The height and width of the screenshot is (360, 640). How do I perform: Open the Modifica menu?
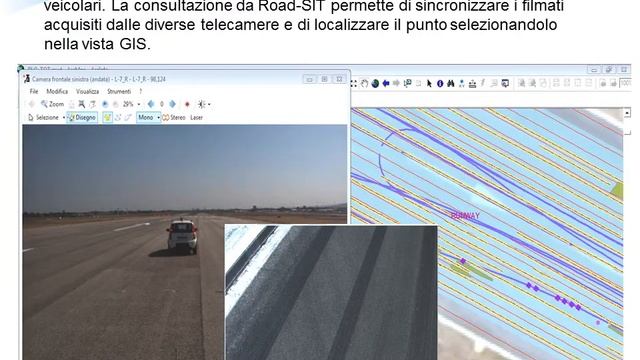[x=57, y=91]
